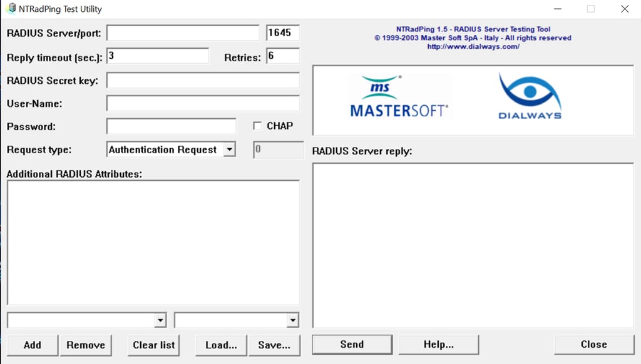
Task: Click the Close button
Action: click(x=593, y=344)
